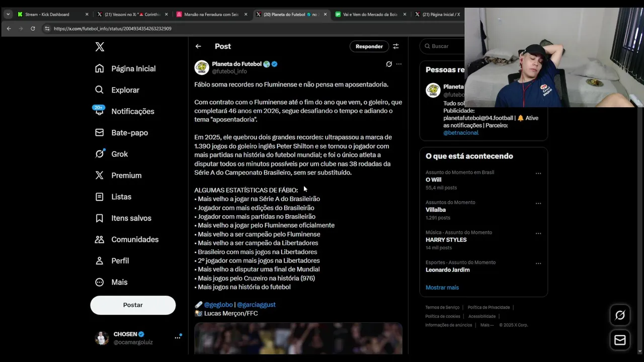
Task: Click the Perfil person icon
Action: [x=100, y=261]
